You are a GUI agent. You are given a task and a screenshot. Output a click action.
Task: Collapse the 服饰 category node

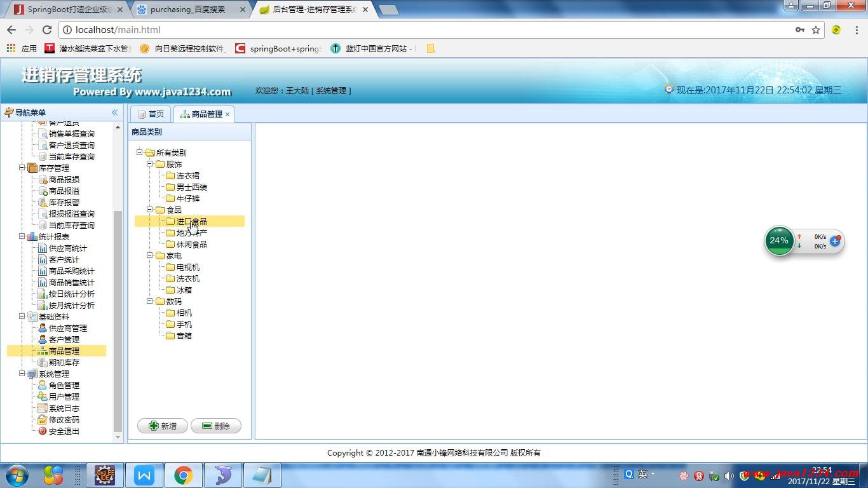[x=151, y=164]
